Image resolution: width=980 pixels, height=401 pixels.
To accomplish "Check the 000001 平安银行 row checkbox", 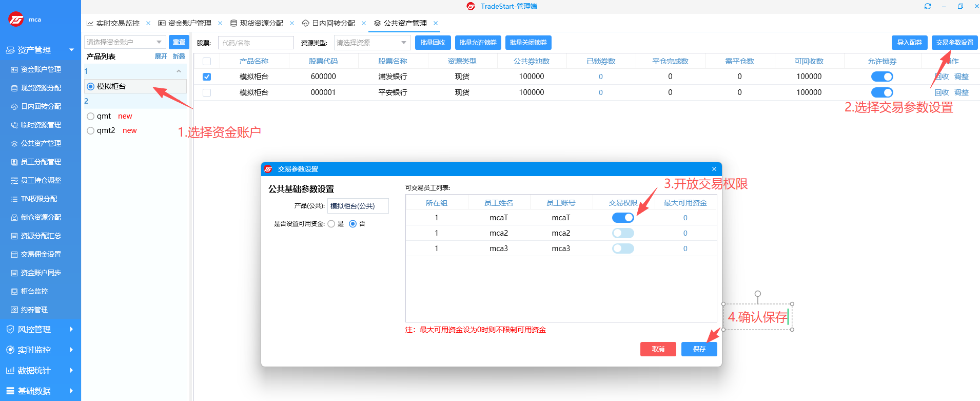I will click(207, 92).
